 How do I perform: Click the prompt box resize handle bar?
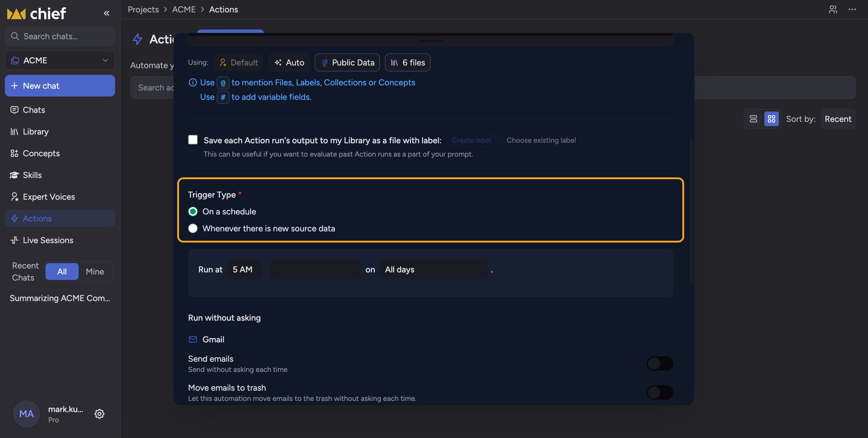coord(431,40)
